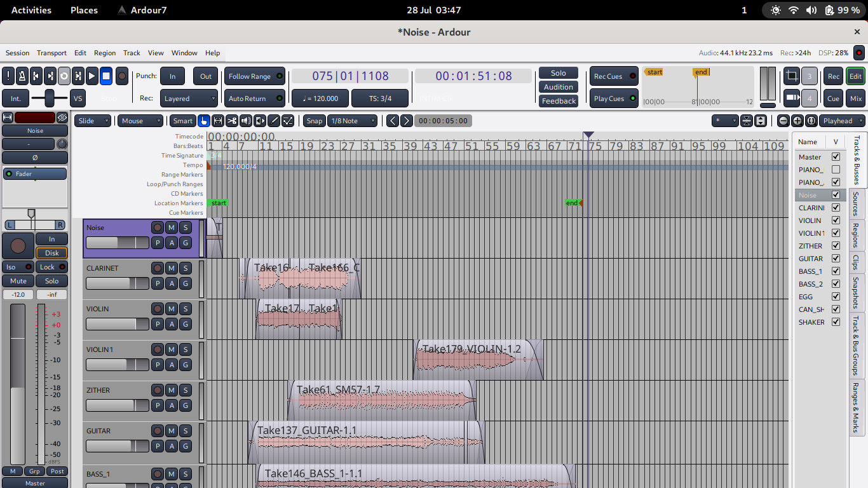The width and height of the screenshot is (868, 488).
Task: Record-arm the ZITHER track
Action: [x=158, y=390]
